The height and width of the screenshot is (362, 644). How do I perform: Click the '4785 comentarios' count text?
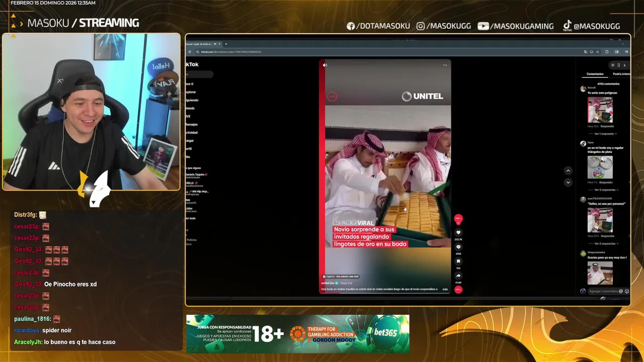[608, 84]
